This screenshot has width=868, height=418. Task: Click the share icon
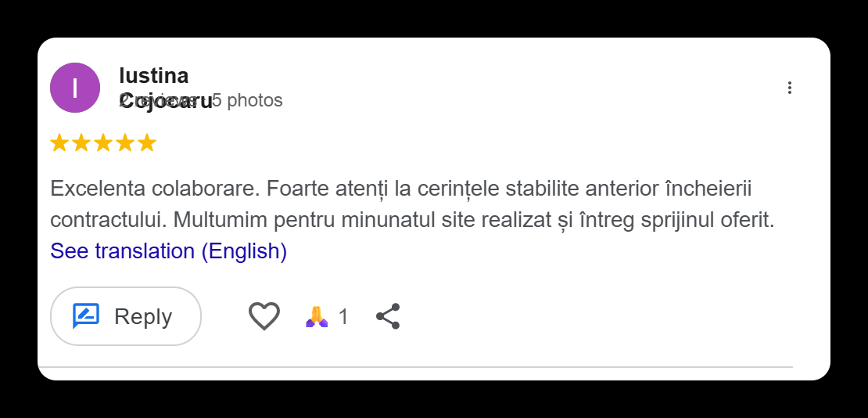pos(388,316)
